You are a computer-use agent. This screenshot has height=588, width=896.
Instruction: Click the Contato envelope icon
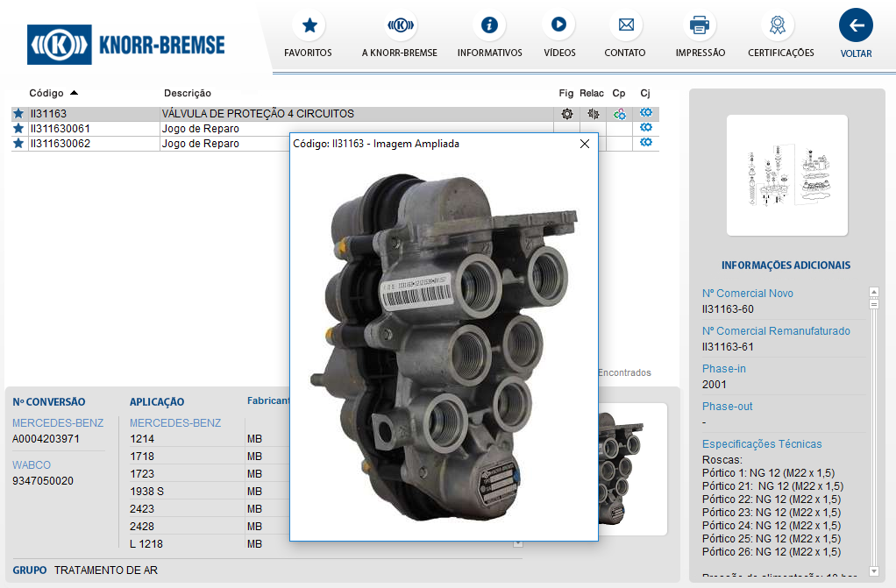coord(625,25)
